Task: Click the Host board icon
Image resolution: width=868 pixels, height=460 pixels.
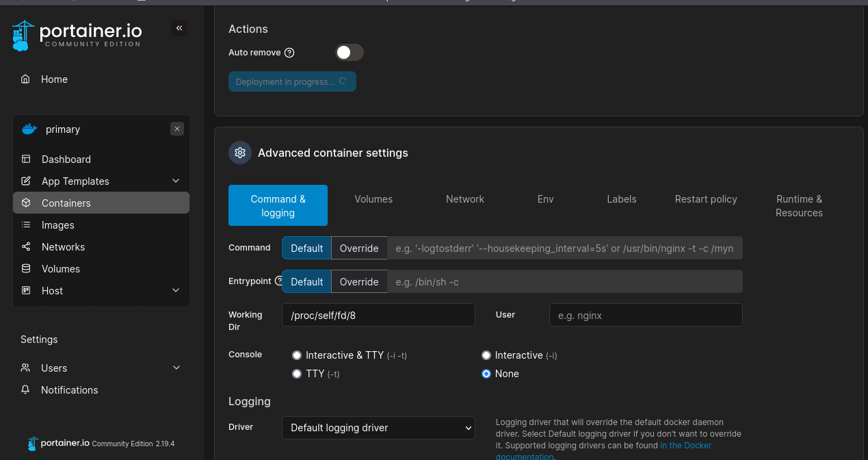Action: coord(26,290)
